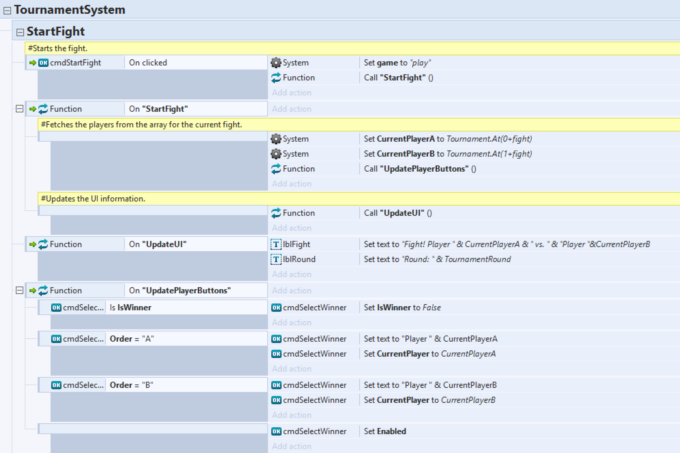Click Function icon in On "UpdateUI" condition
The image size is (680, 453).
click(x=43, y=244)
